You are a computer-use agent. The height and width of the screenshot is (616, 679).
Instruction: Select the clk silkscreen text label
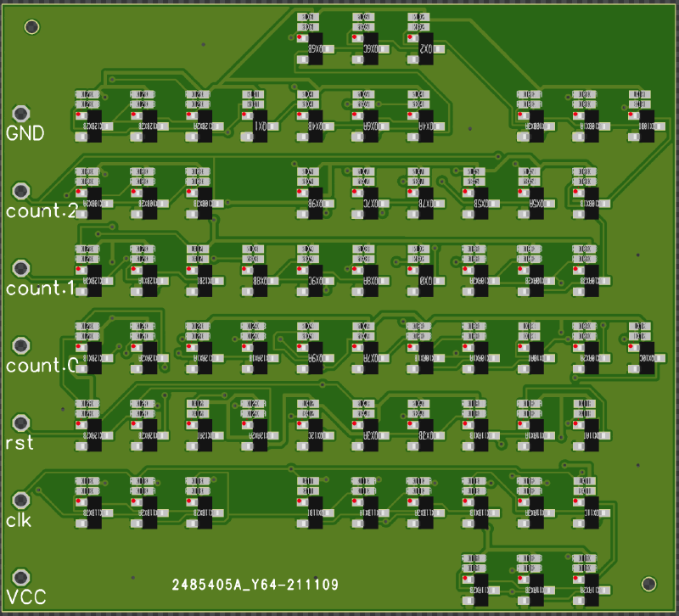19,519
